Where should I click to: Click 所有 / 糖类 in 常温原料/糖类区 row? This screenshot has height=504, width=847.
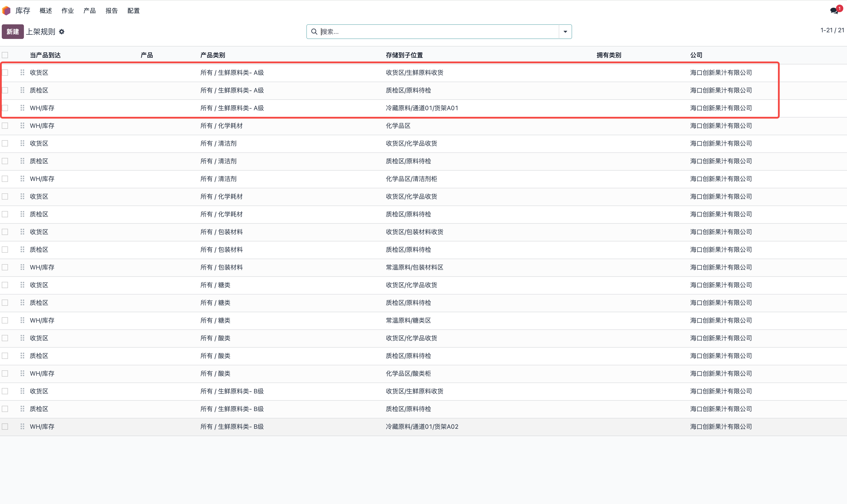pos(215,320)
